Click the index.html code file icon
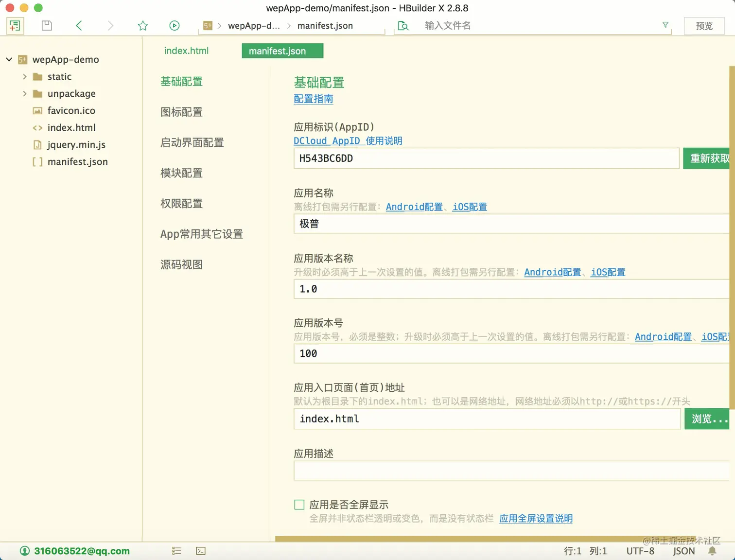 (37, 128)
